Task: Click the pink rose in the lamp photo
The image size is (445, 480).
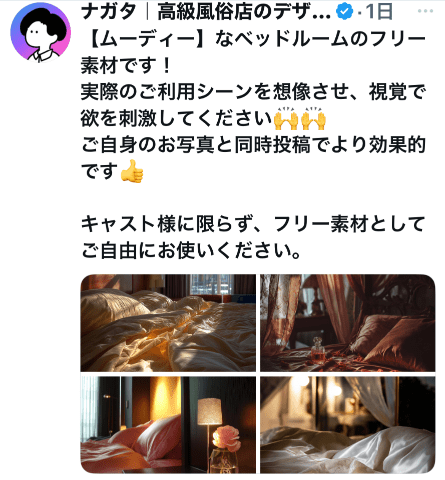Action: click(226, 438)
